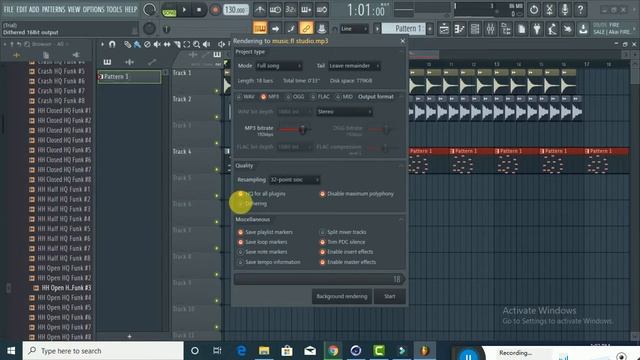This screenshot has height=360, width=640.
Task: Open the Playlist view icon
Action: tap(444, 29)
